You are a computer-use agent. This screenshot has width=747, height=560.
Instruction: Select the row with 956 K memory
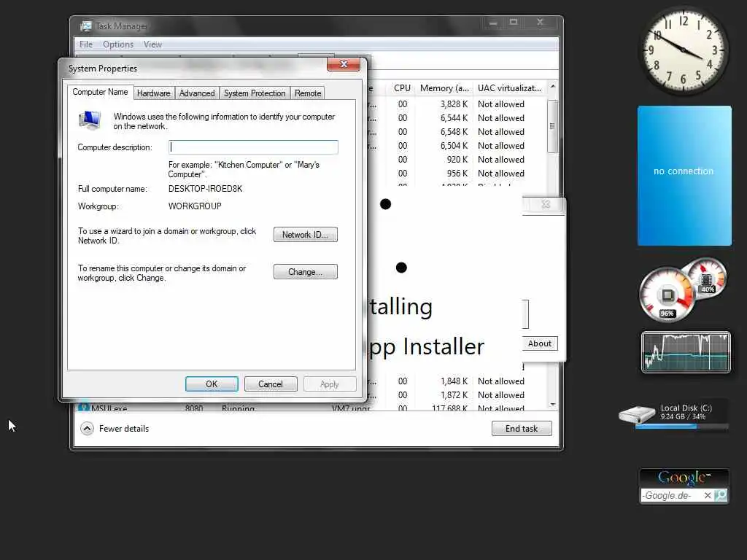click(x=457, y=173)
